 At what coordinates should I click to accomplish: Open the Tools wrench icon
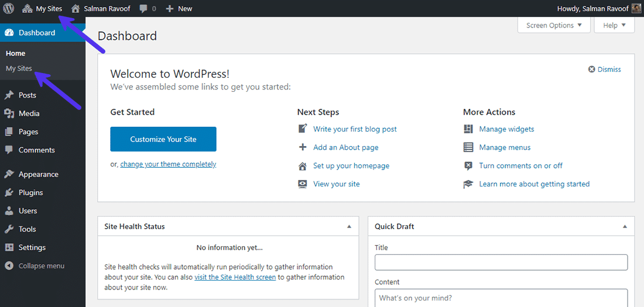coord(9,229)
